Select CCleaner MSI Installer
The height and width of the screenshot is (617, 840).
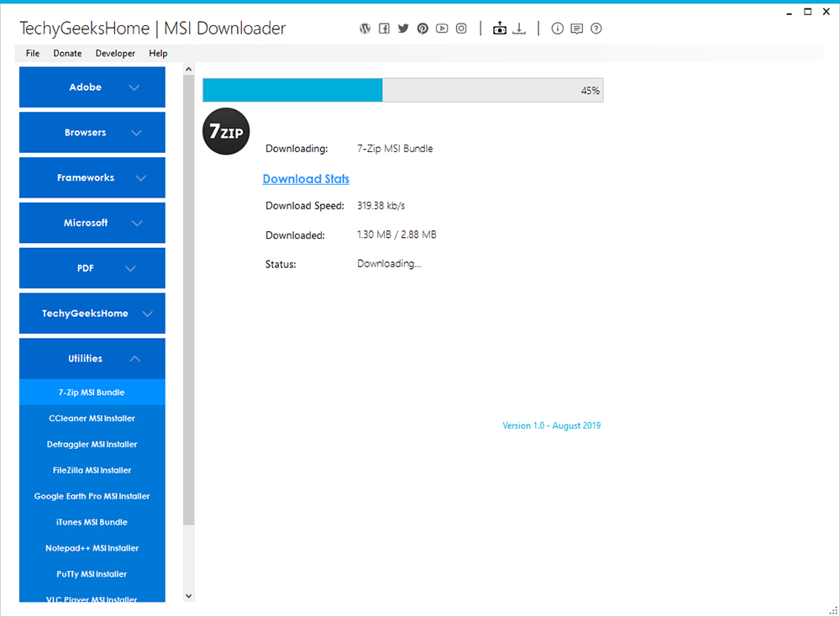pos(92,418)
